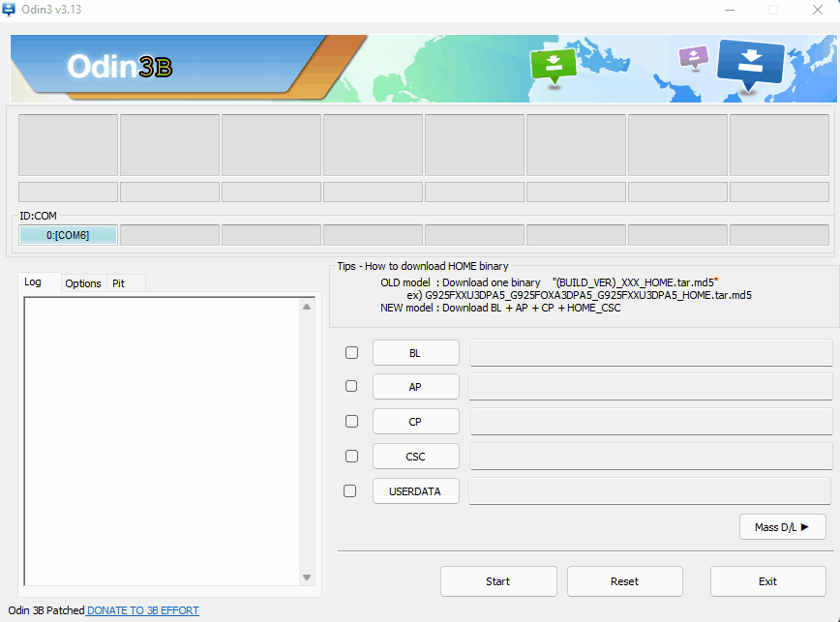
Task: Click the AP file button
Action: tap(416, 387)
